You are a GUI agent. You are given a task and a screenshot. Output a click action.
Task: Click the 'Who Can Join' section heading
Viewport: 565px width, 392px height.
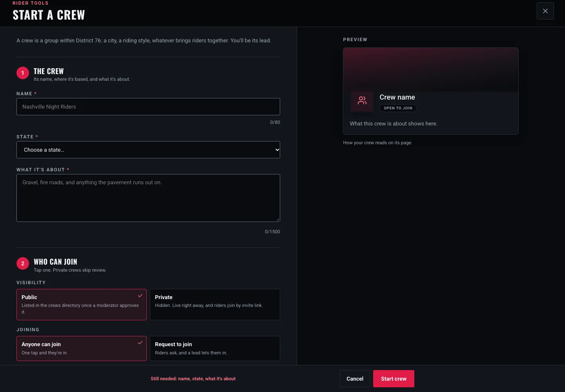(55, 262)
